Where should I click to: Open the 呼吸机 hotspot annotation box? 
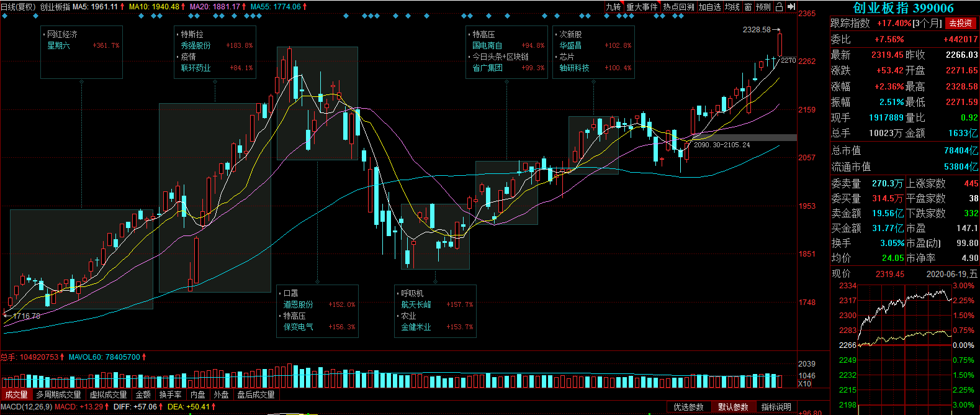click(x=435, y=311)
